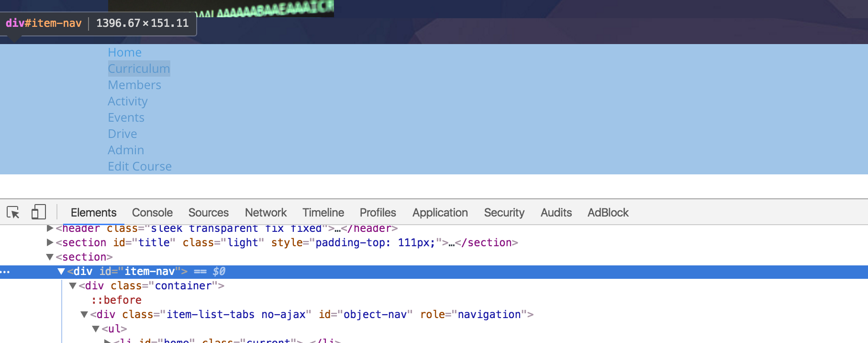Image resolution: width=868 pixels, height=343 pixels.
Task: Open the Console tab
Action: point(152,212)
